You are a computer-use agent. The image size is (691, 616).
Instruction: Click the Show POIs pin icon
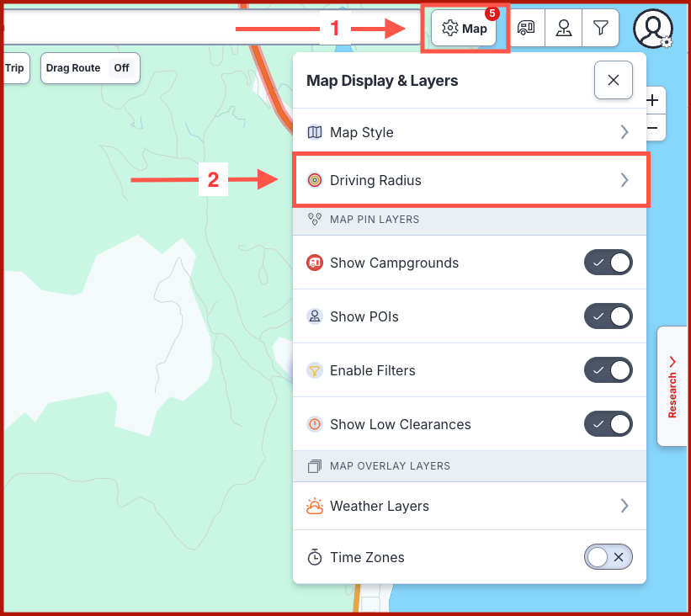[314, 316]
